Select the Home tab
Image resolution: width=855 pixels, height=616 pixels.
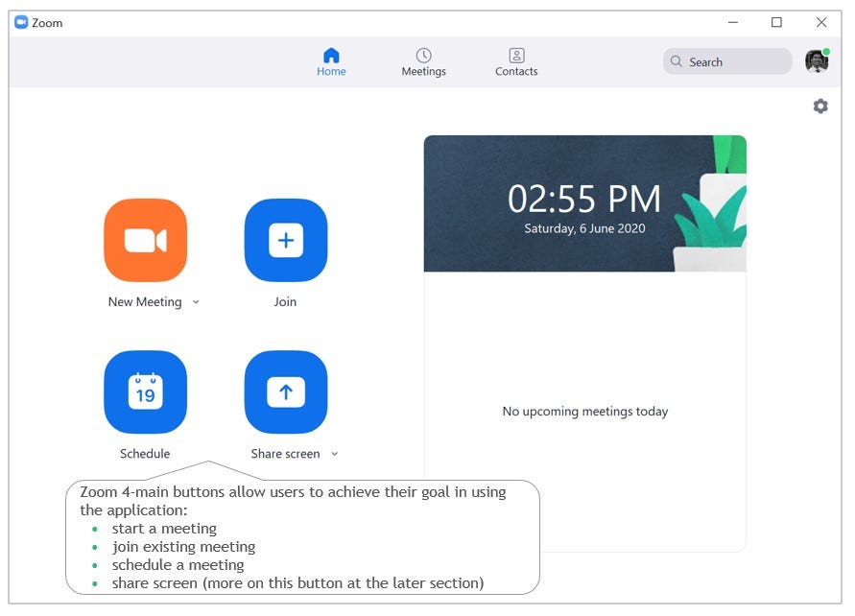(x=331, y=61)
